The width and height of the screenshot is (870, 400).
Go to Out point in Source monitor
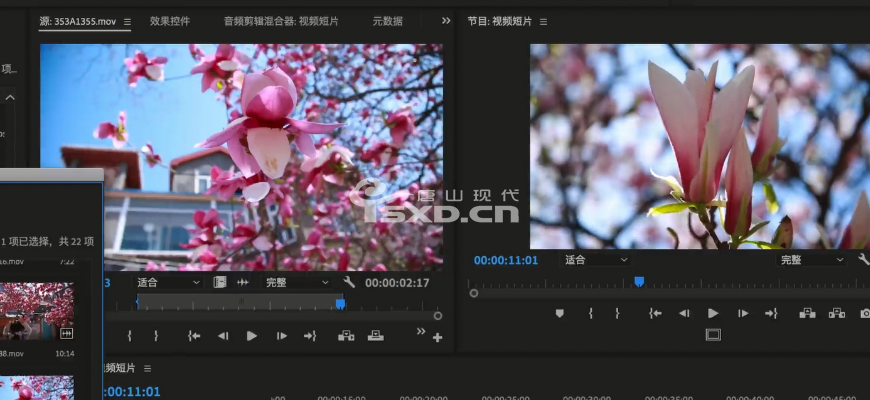click(310, 336)
